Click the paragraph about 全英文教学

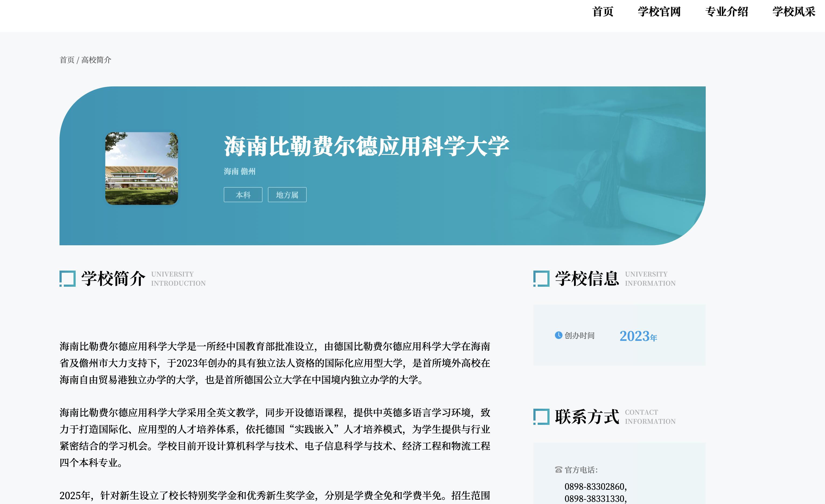click(275, 438)
